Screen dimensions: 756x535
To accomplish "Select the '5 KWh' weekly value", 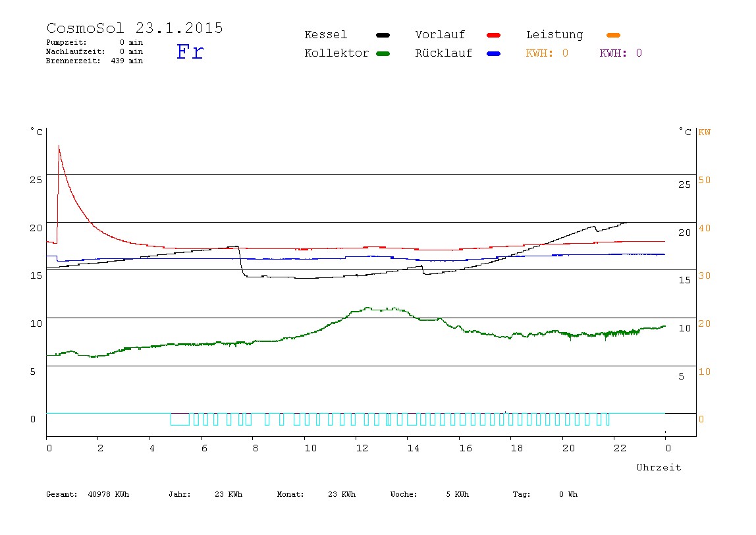I will pyautogui.click(x=457, y=494).
